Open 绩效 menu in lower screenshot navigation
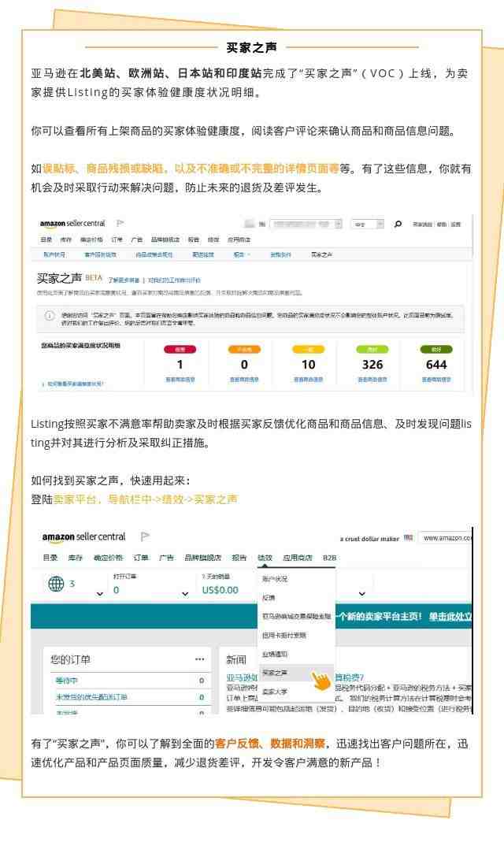Screen dimensions: 504x846 [265, 558]
